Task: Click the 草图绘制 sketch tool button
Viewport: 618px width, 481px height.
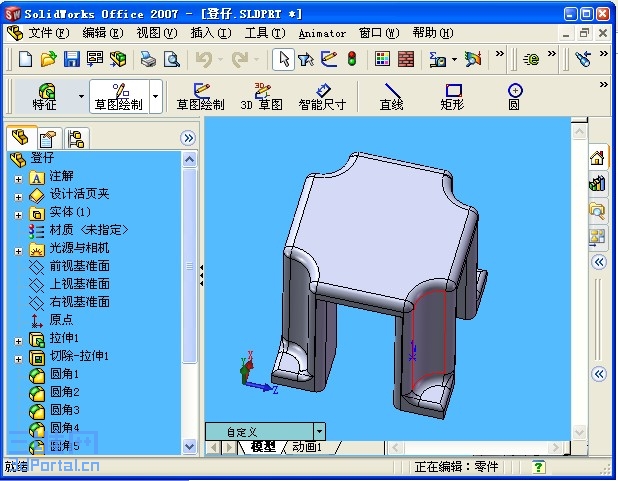Action: (200, 96)
